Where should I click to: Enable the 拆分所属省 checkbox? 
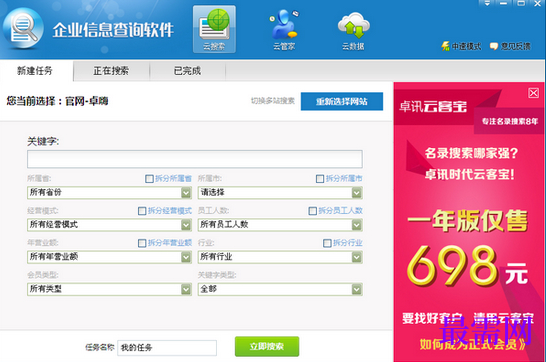pyautogui.click(x=149, y=179)
